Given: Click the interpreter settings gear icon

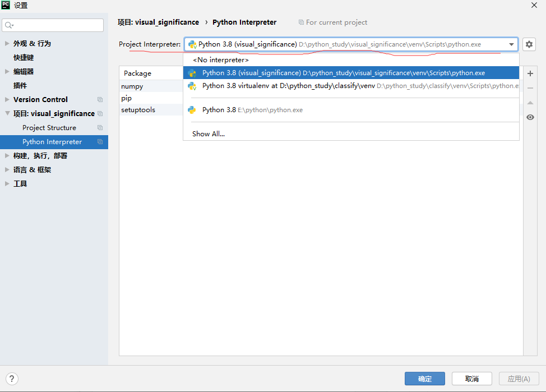Looking at the screenshot, I should 529,44.
